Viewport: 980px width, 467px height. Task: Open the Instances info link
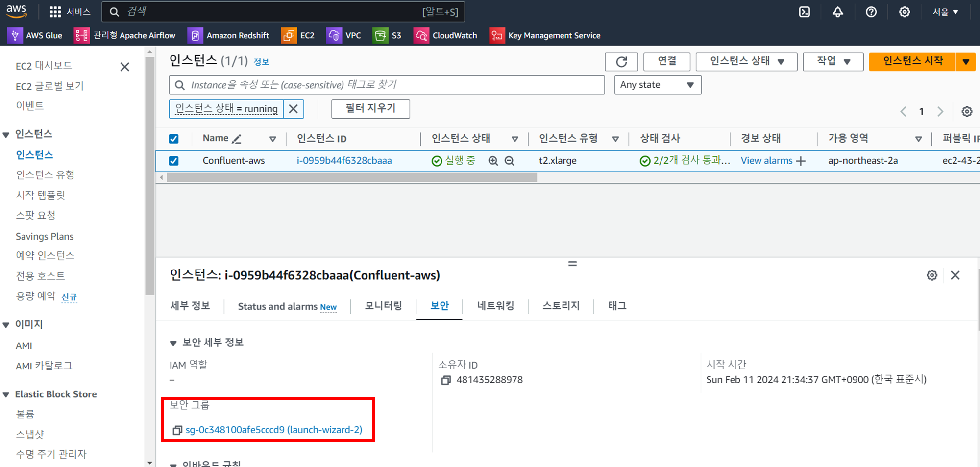tap(261, 62)
